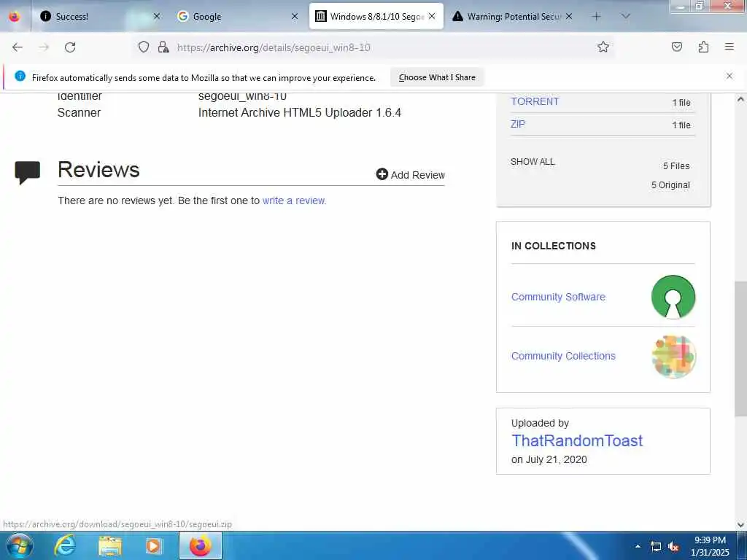The image size is (747, 560).
Task: Open a new tab with the plus icon
Action: click(597, 16)
